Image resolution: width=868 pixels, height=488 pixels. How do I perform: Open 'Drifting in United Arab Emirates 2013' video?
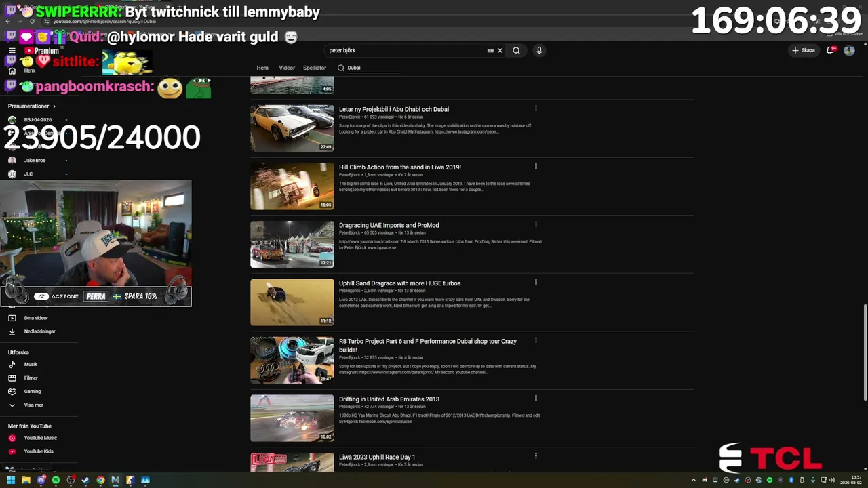[x=389, y=399]
